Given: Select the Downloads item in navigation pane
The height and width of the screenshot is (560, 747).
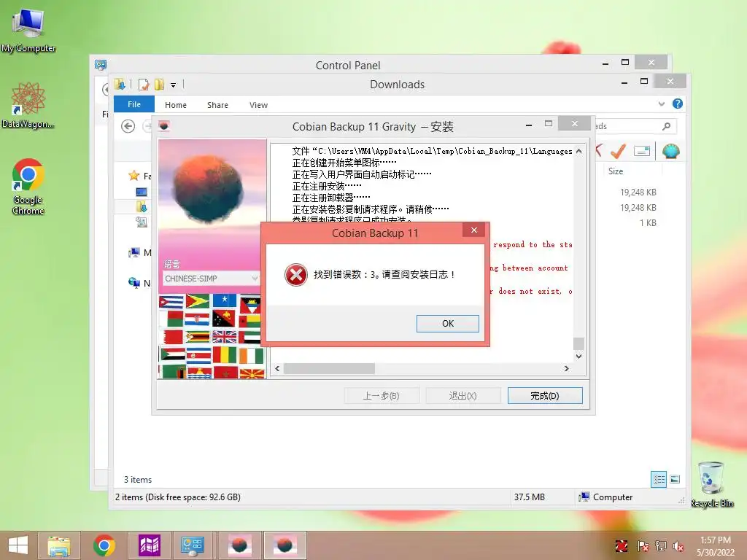Looking at the screenshot, I should [142, 206].
